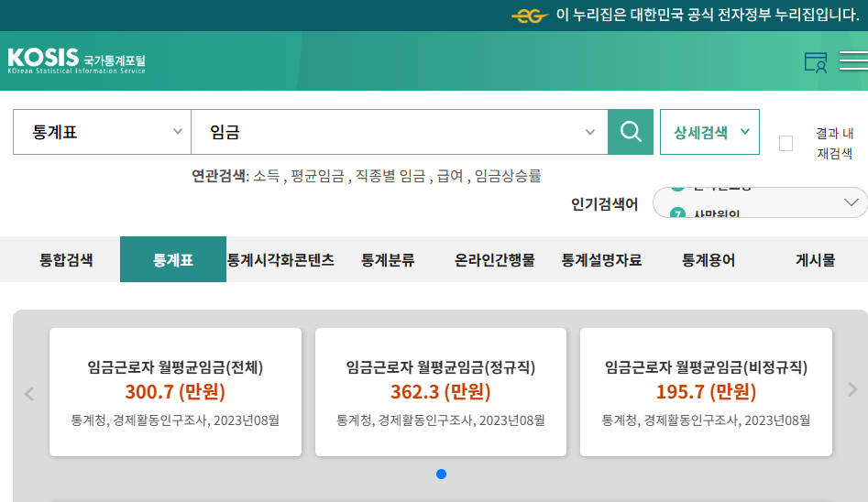Click related search term 임금상승률

point(508,176)
